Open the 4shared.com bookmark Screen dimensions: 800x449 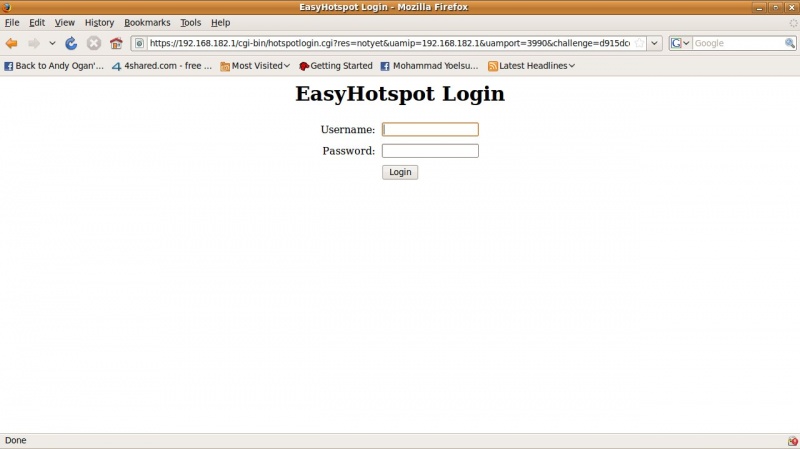[x=162, y=66]
